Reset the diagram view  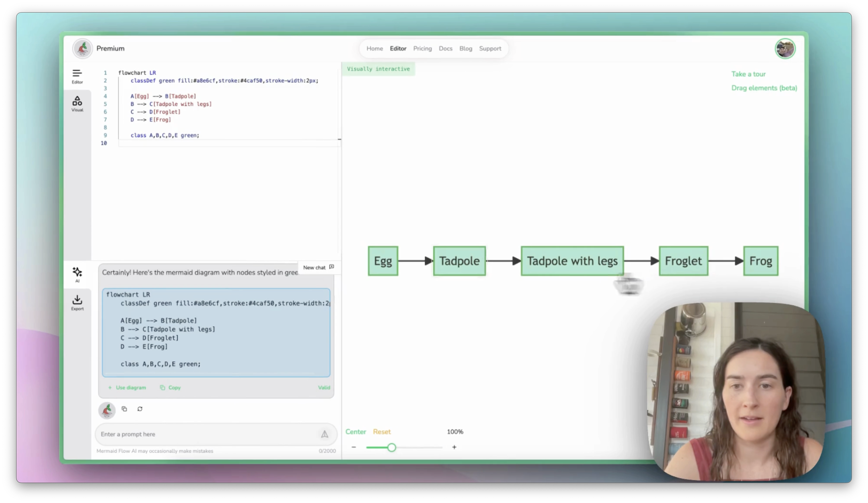point(382,431)
